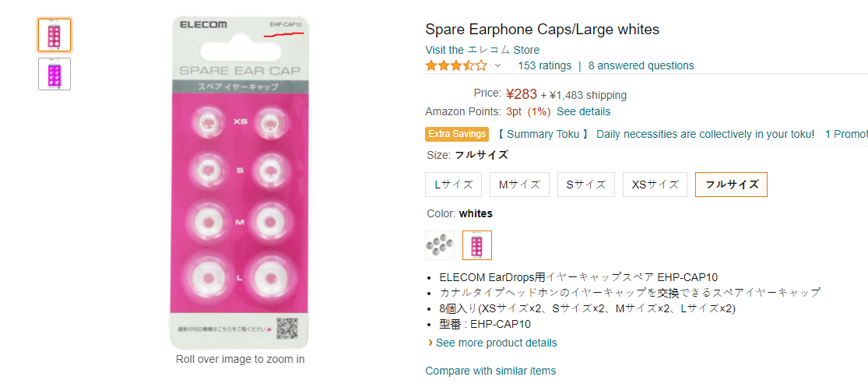Select the second product thumbnail image
This screenshot has width=868, height=387.
tap(54, 74)
